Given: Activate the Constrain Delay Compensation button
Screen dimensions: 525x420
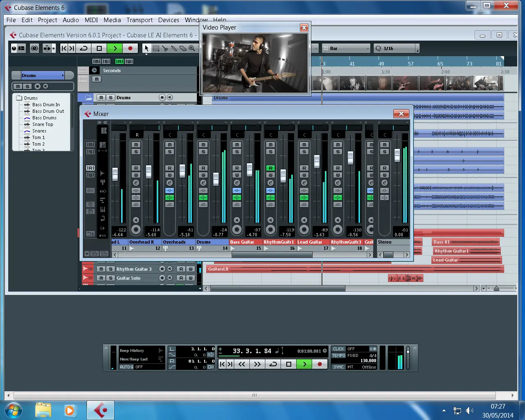Looking at the screenshot, I should pos(34,48).
